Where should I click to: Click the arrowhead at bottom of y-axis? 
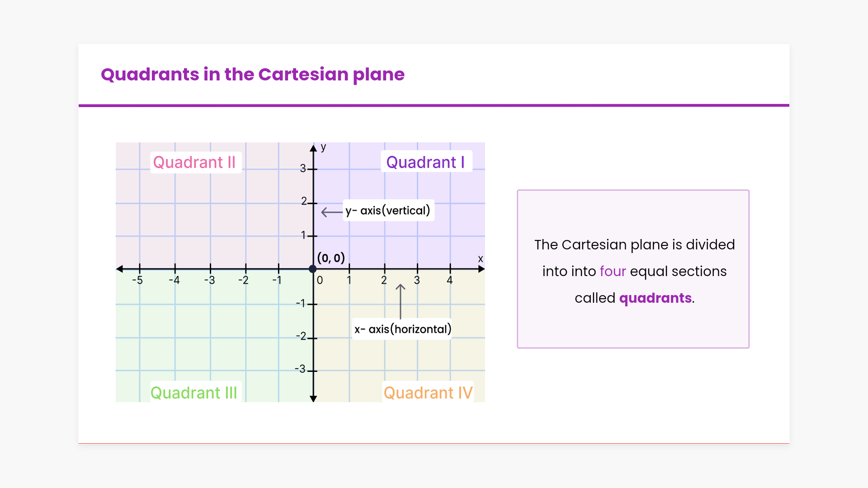point(313,398)
